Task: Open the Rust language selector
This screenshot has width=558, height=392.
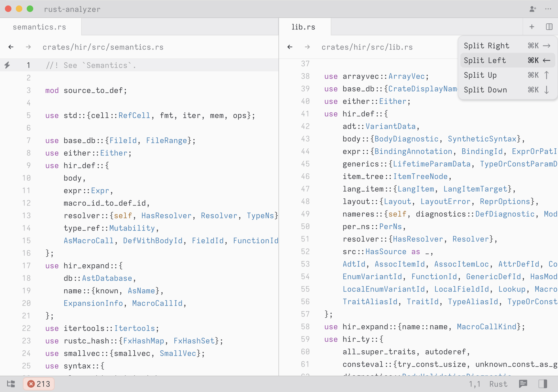Action: 498,384
